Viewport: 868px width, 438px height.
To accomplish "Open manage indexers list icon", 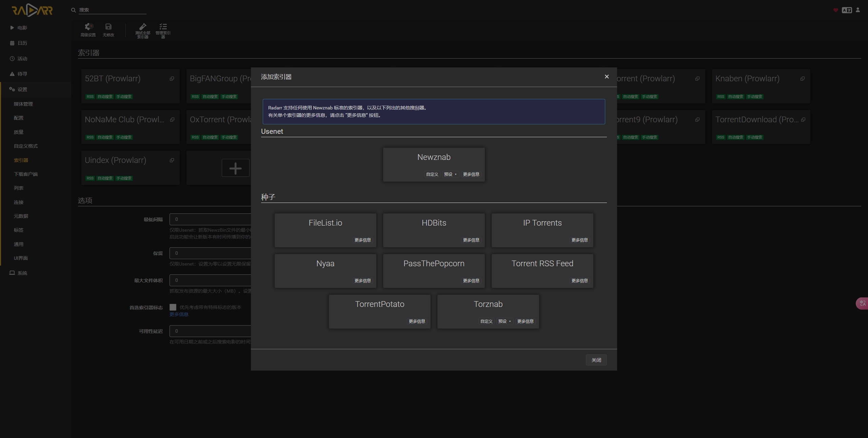I will (163, 26).
